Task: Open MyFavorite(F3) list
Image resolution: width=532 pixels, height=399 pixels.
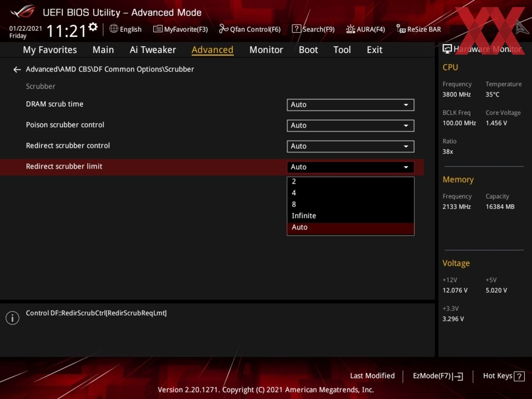Action: coord(180,29)
